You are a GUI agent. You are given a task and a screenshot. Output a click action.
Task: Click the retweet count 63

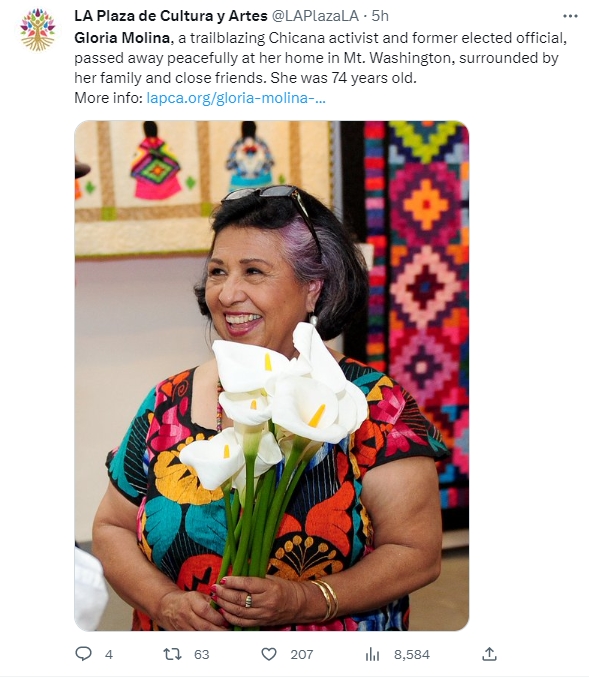(x=202, y=654)
